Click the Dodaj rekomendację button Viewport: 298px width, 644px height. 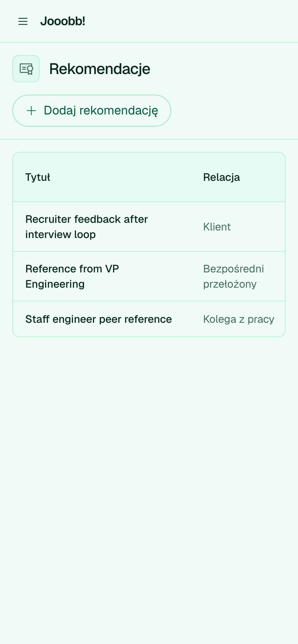(92, 111)
